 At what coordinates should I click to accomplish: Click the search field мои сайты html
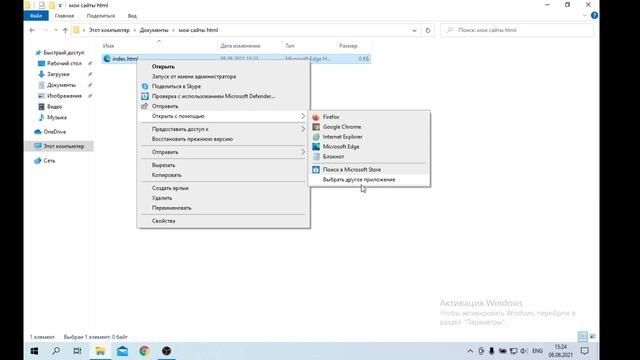516,30
